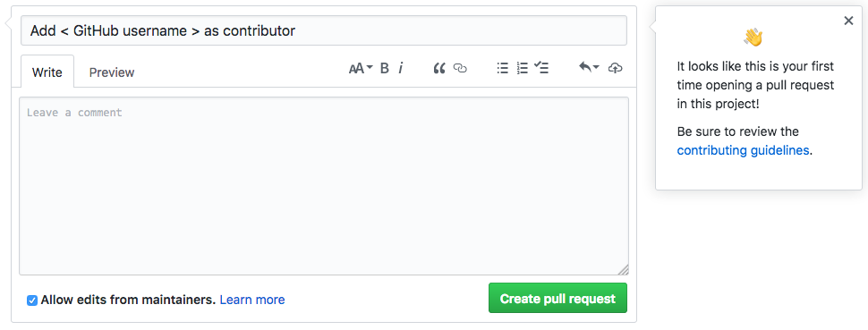
Task: Click the Create pull request button
Action: pyautogui.click(x=557, y=299)
